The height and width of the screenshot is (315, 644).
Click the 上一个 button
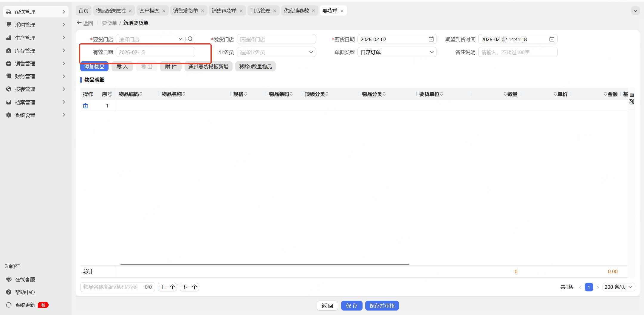pos(167,287)
